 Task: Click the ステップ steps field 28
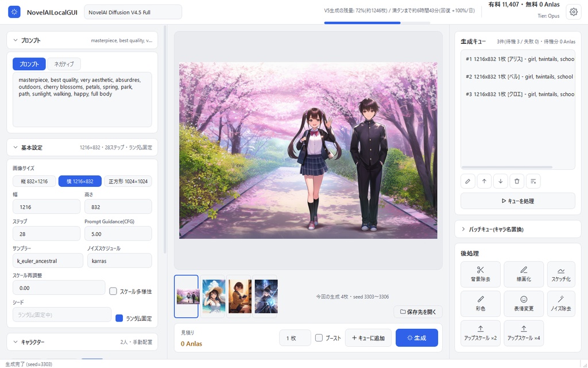[x=47, y=234]
